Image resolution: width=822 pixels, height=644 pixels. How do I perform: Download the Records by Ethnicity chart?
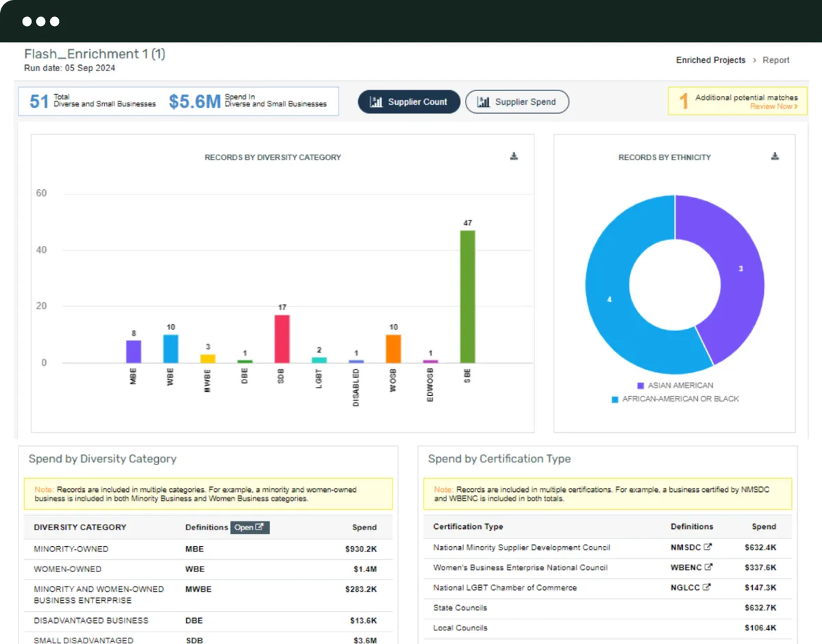[x=775, y=156]
